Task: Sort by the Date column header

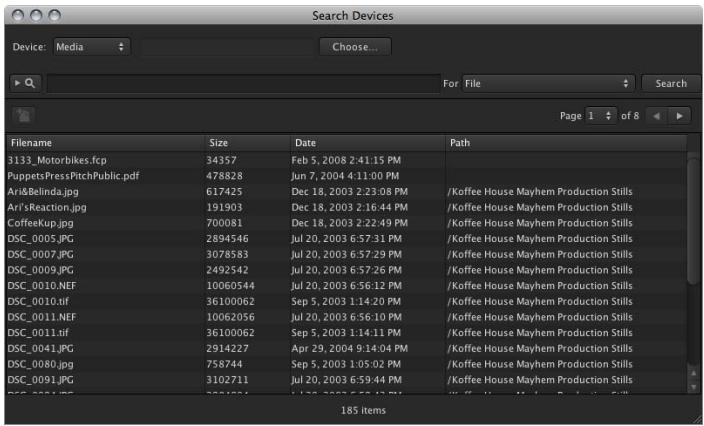Action: coord(368,143)
